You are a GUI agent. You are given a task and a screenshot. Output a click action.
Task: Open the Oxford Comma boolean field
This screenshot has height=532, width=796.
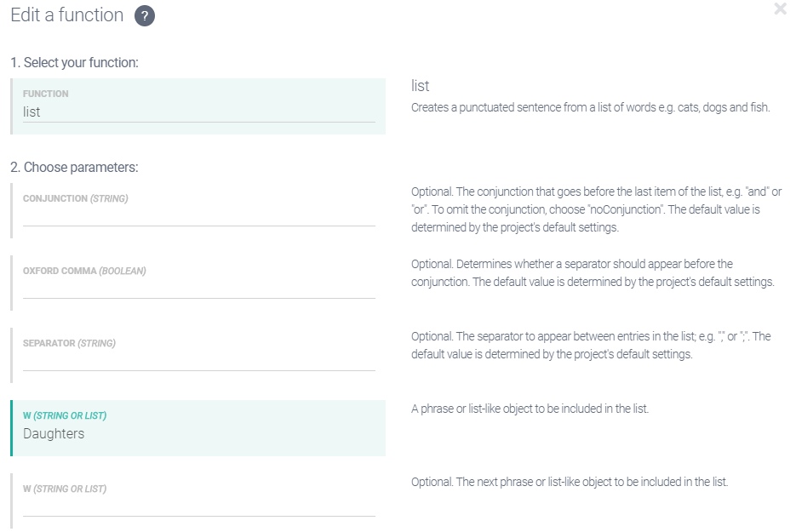click(198, 289)
